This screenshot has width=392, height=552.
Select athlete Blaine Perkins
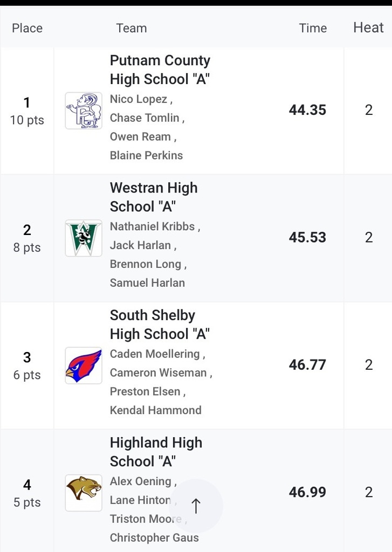pyautogui.click(x=146, y=155)
